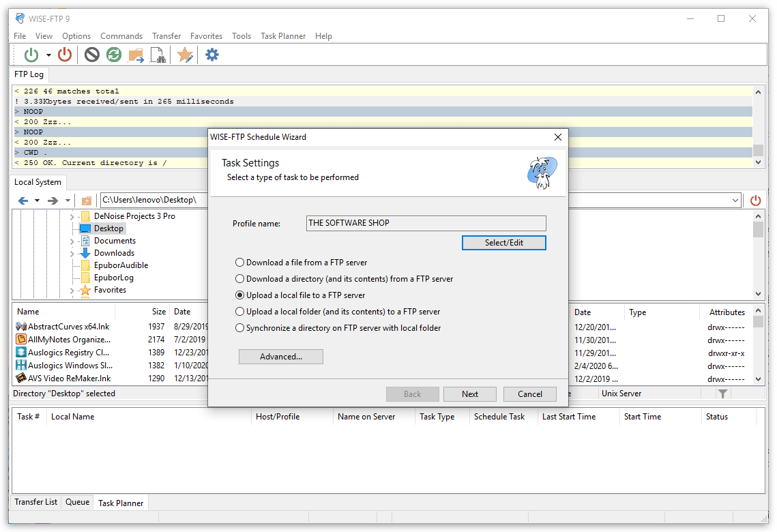This screenshot has width=777, height=532.
Task: Expand the Documents folder in the tree
Action: click(72, 240)
